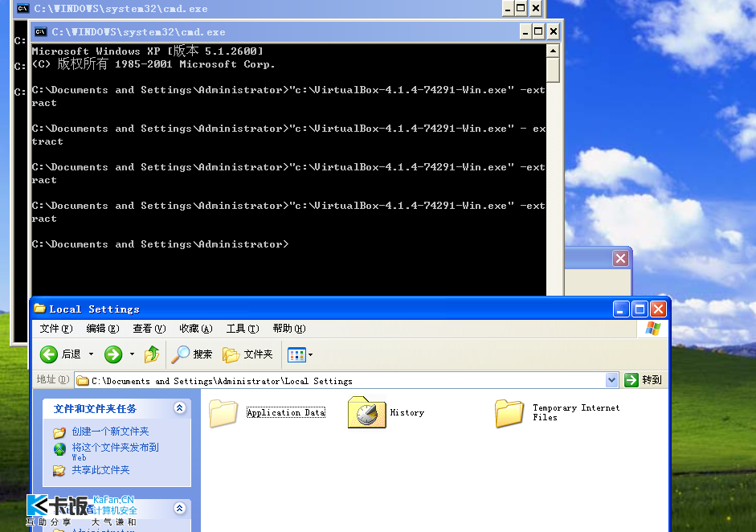Click the cmd window scrollbar thumb

(x=553, y=71)
